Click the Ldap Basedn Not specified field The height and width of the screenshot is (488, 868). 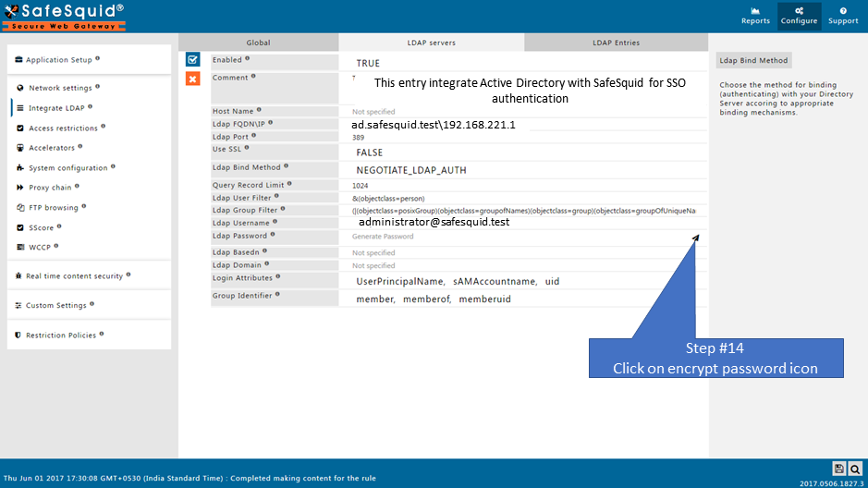(523, 253)
